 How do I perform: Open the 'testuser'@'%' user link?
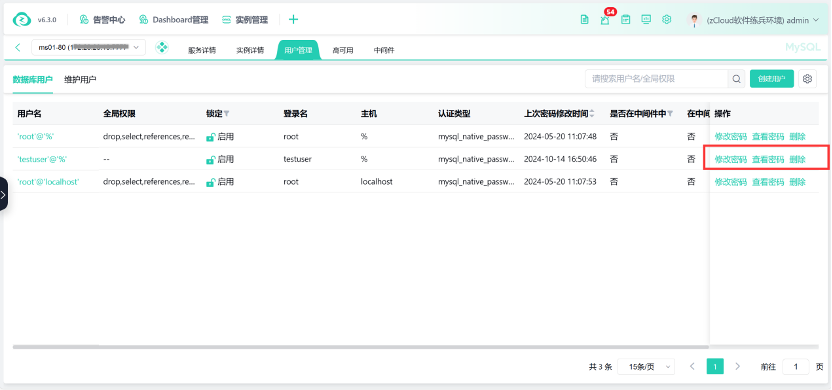[42, 159]
